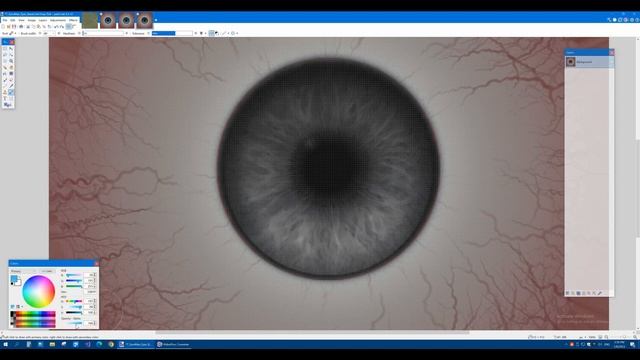The height and width of the screenshot is (360, 640).
Task: Duplicate layer using Layers window icon
Action: coord(578,293)
